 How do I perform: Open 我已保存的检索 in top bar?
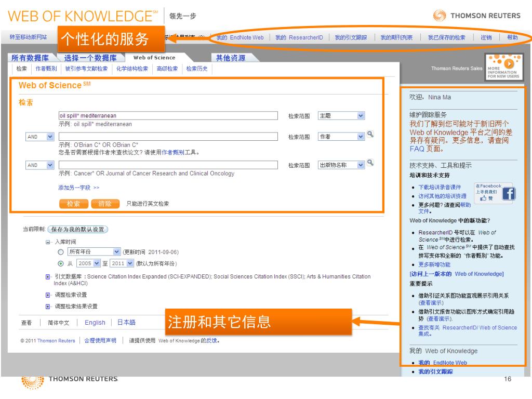pyautogui.click(x=446, y=37)
